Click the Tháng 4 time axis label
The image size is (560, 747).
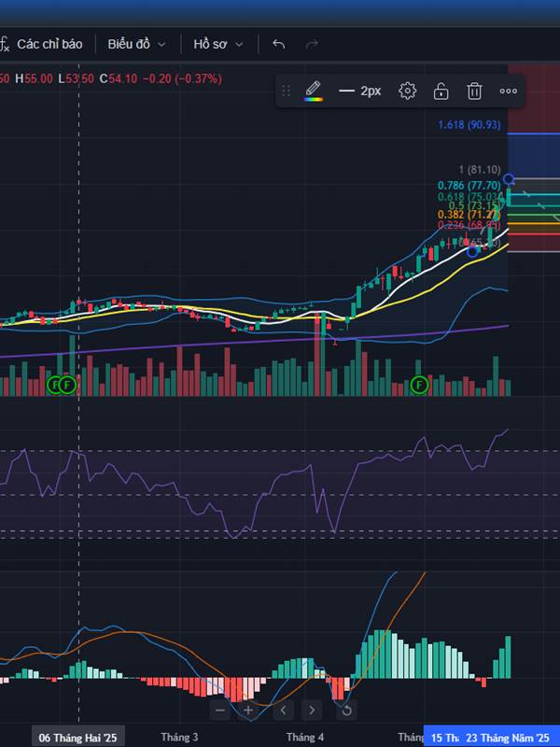305,738
